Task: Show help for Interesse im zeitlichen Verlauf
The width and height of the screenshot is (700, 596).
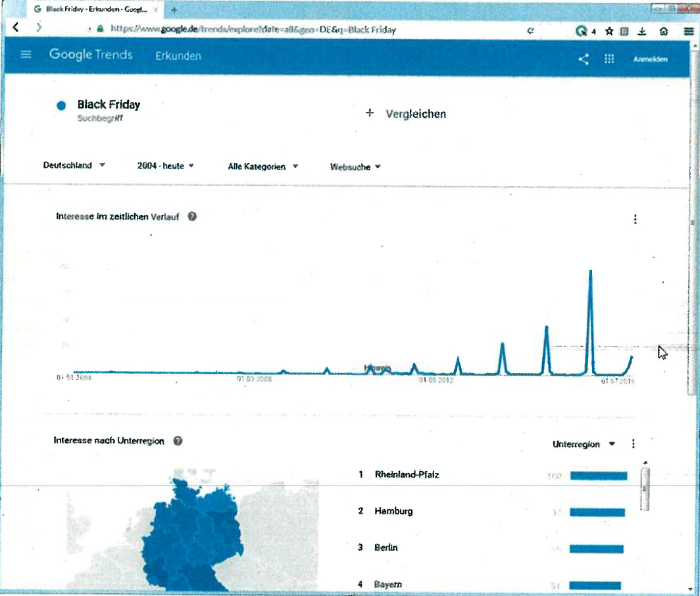Action: 192,216
